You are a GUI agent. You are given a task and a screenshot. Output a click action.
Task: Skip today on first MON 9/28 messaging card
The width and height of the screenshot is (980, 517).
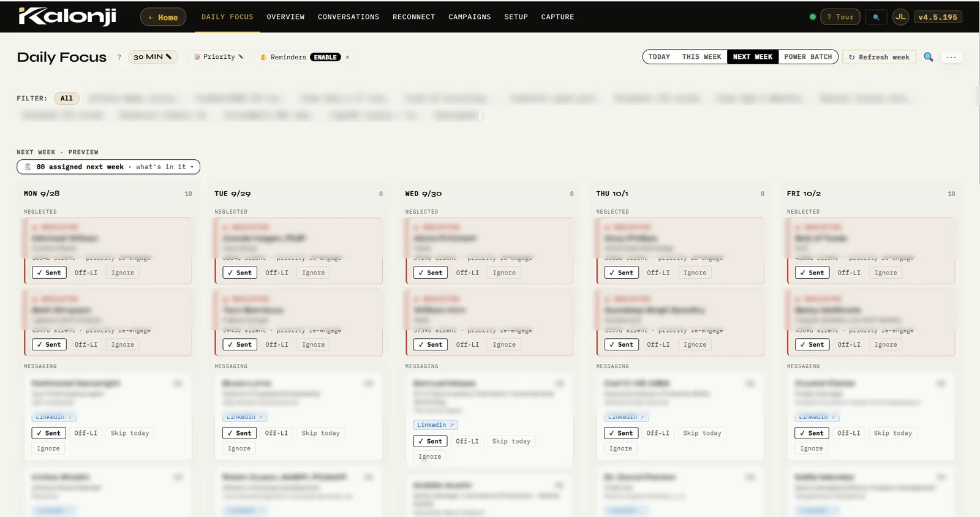[130, 433]
